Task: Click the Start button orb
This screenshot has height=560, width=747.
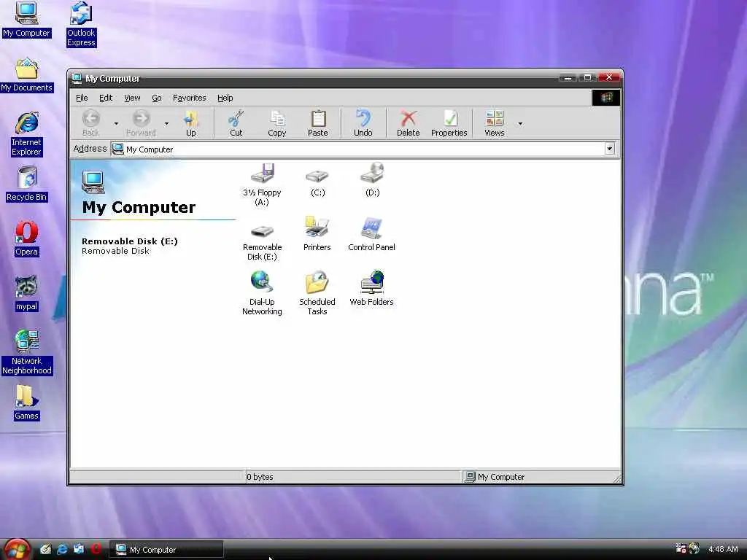Action: [x=16, y=549]
